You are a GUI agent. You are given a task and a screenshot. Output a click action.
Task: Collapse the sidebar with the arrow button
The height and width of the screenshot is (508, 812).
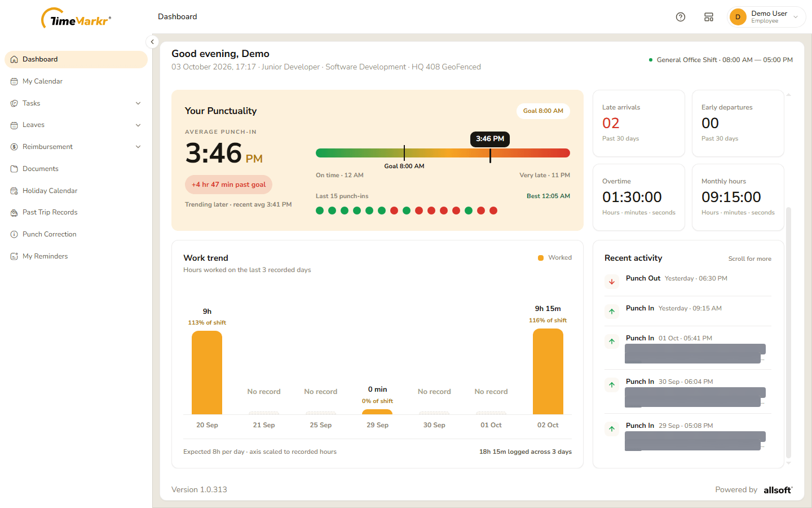click(152, 42)
